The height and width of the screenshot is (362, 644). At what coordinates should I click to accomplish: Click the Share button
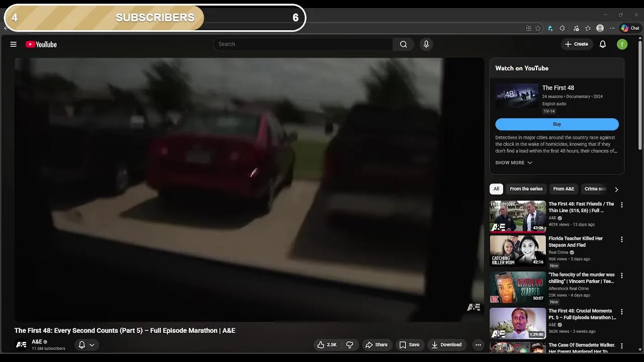[376, 345]
